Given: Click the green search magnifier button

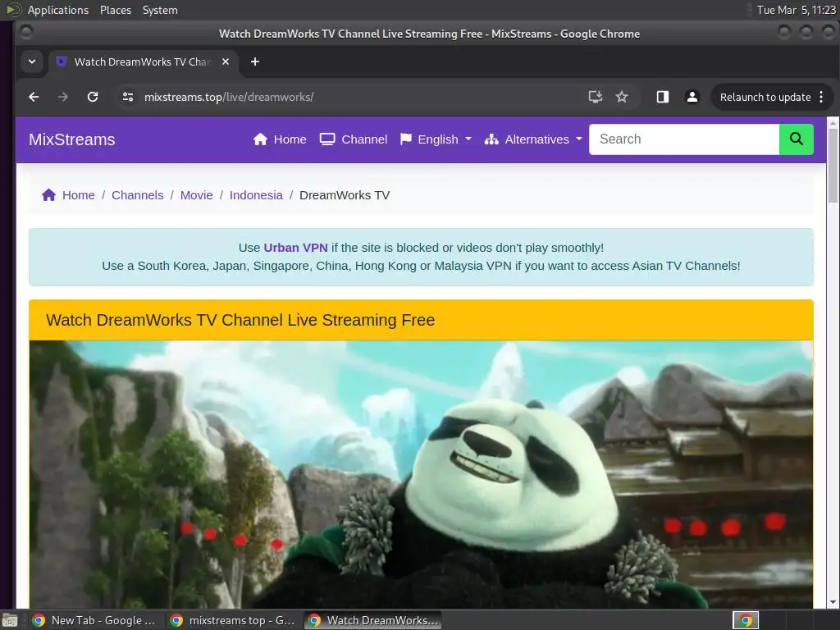Looking at the screenshot, I should 796,139.
